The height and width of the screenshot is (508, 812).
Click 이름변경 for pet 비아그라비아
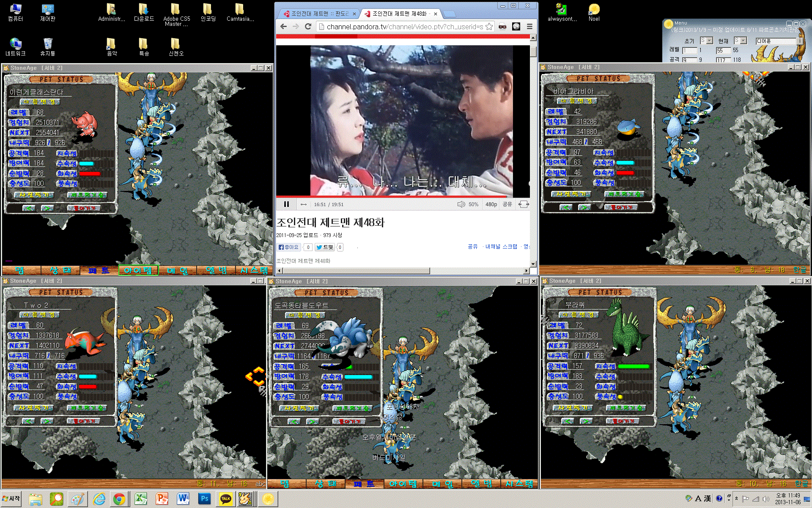[577, 101]
